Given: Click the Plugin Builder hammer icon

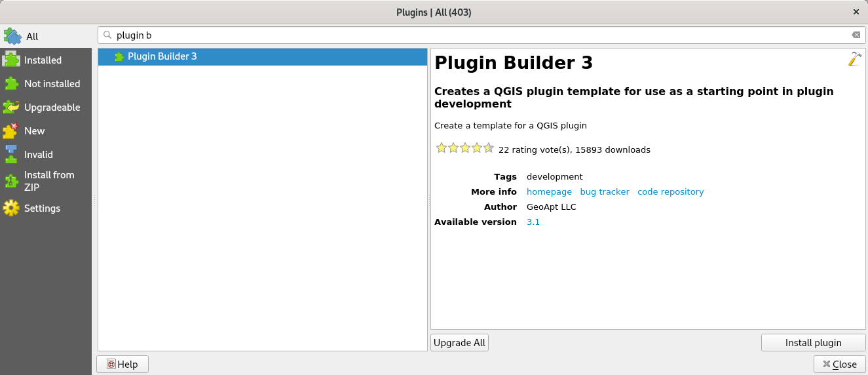Looking at the screenshot, I should (854, 59).
